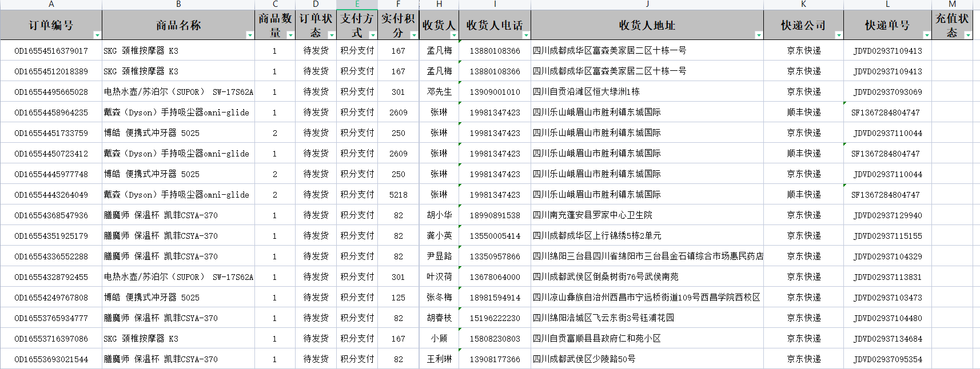This screenshot has width=980, height=369.
Task: Select the highlighted column E header
Action: coord(357,4)
